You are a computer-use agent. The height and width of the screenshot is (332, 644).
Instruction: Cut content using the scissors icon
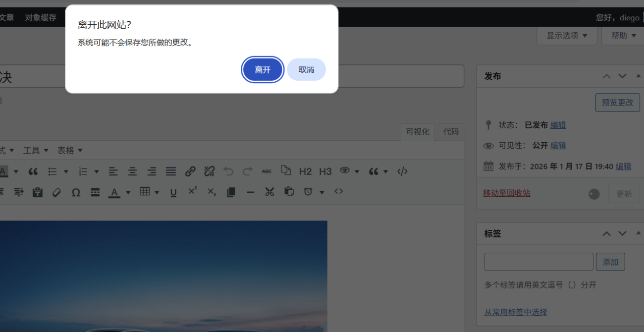[269, 192]
